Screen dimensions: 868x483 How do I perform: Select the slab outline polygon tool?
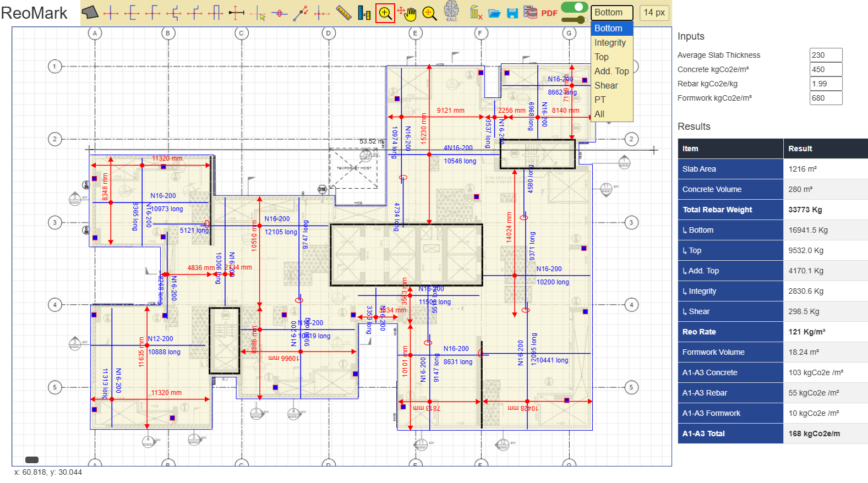point(90,12)
